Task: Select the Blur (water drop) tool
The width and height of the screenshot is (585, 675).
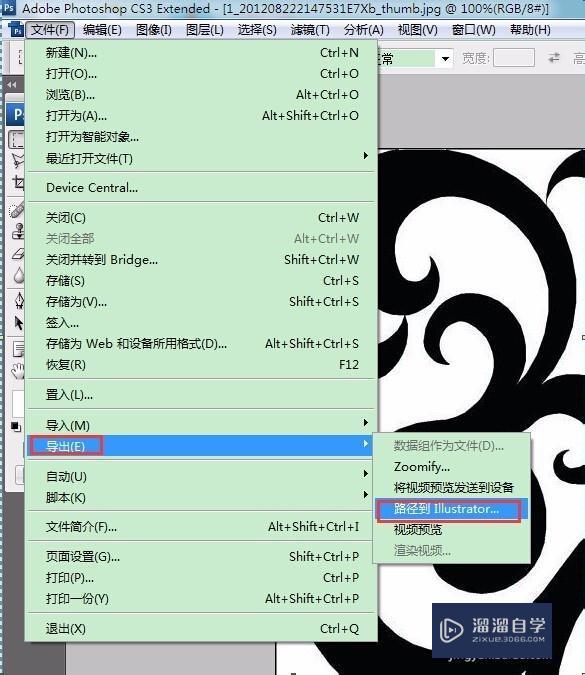Action: point(19,275)
